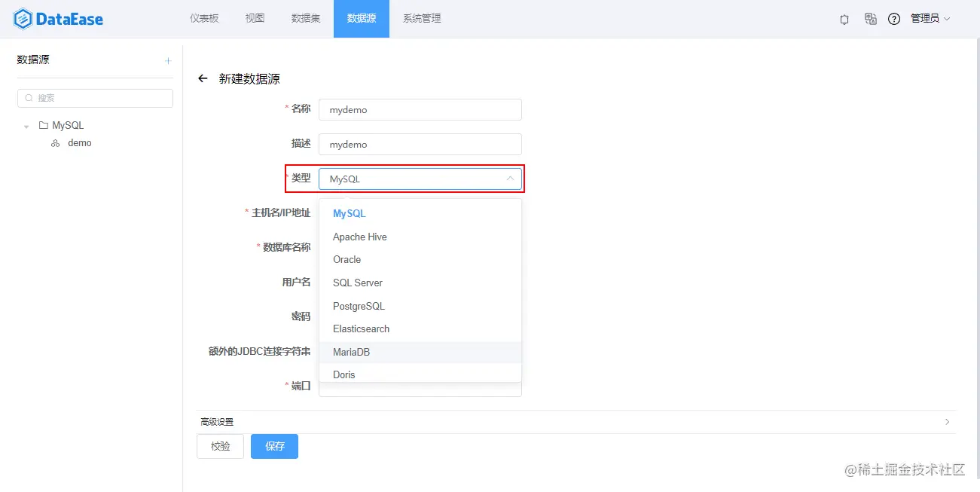Select the 数据源 tab
Viewport: 980px width, 492px height.
click(x=362, y=19)
